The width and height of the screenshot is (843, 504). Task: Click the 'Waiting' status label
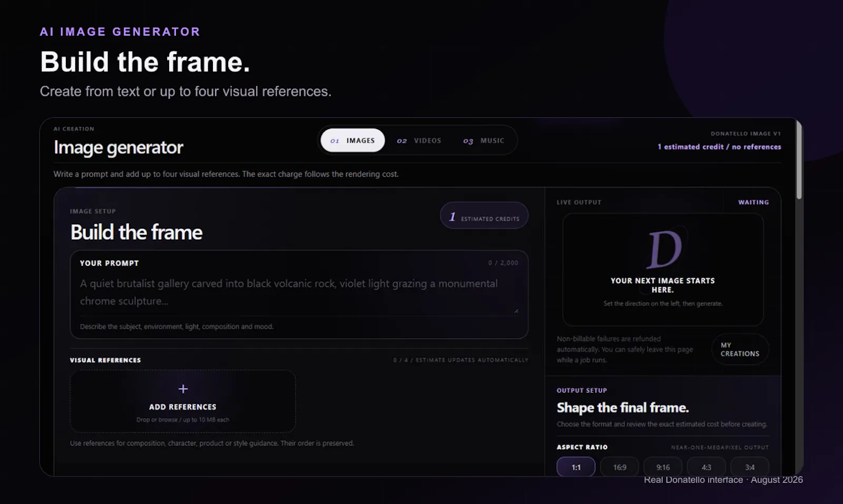[753, 202]
